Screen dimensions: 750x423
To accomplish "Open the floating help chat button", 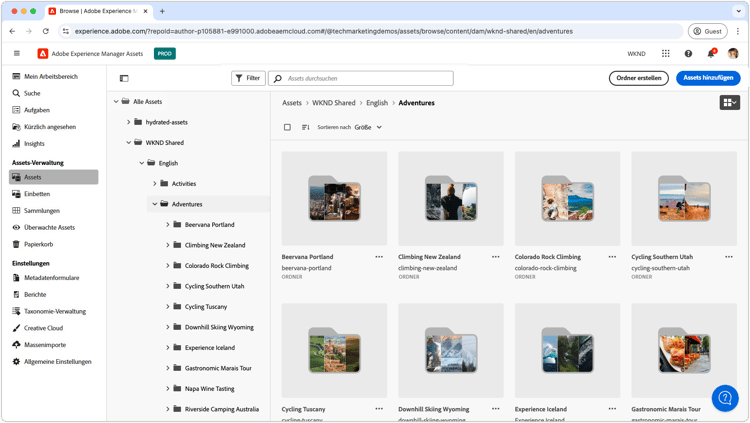I will coord(725,398).
